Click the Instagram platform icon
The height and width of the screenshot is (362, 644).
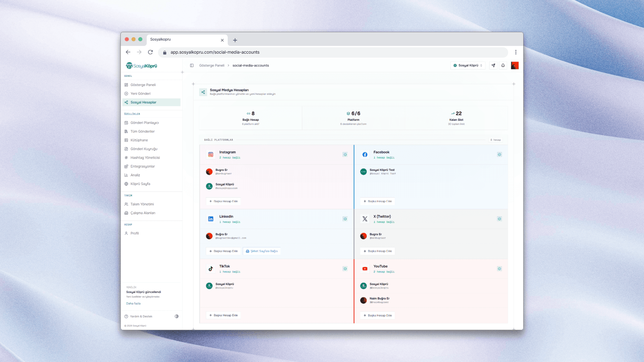(211, 155)
